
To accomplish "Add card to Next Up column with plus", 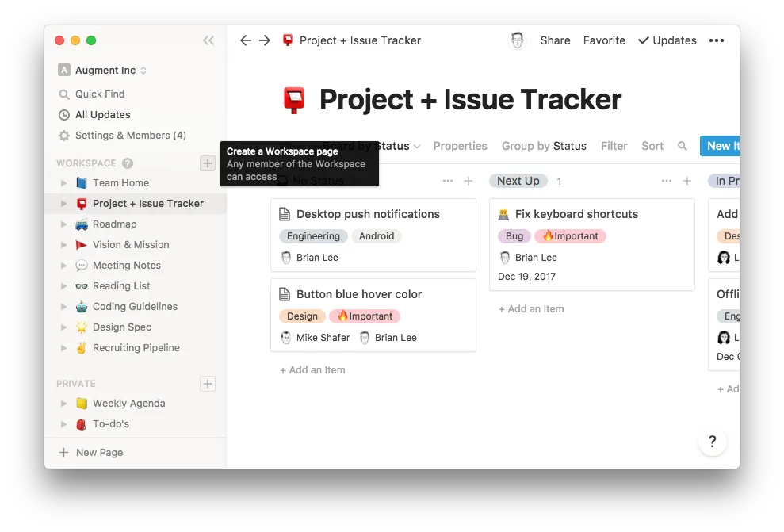I will pyautogui.click(x=687, y=181).
